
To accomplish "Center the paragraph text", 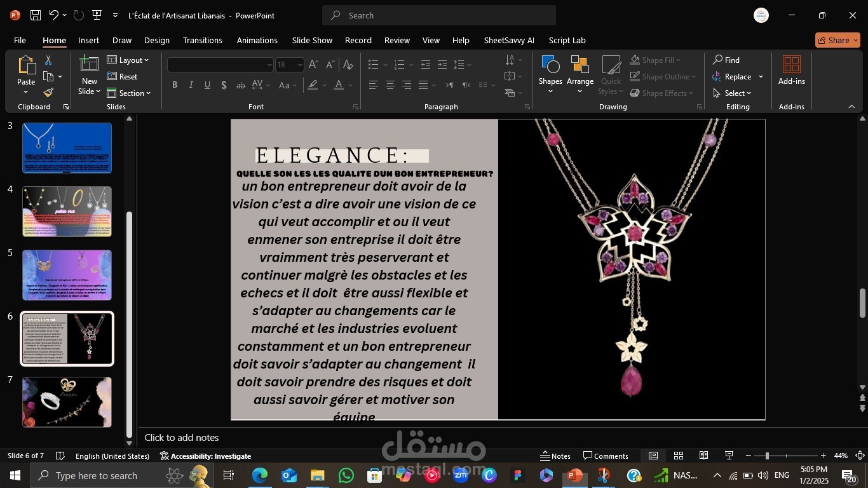I will (390, 85).
